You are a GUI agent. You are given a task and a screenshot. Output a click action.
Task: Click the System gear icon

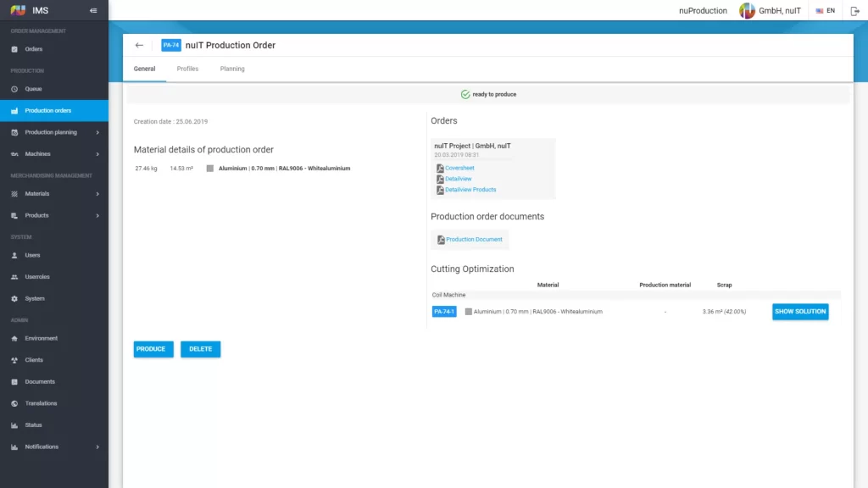tap(14, 299)
